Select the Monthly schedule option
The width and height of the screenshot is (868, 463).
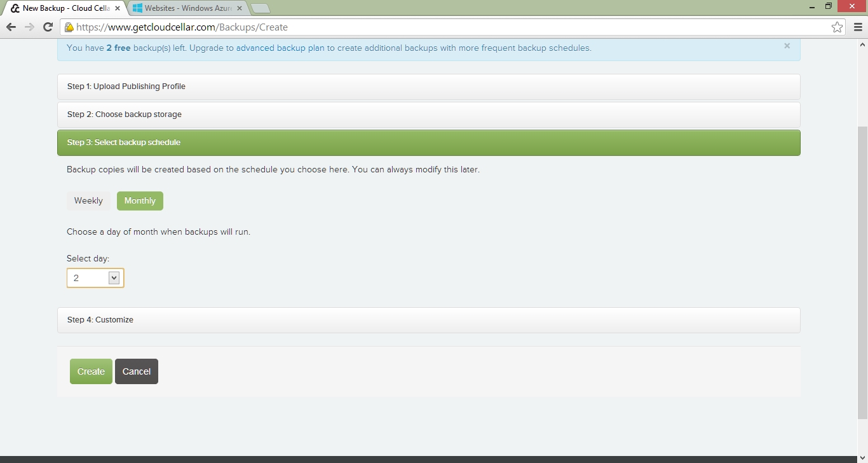tap(140, 201)
